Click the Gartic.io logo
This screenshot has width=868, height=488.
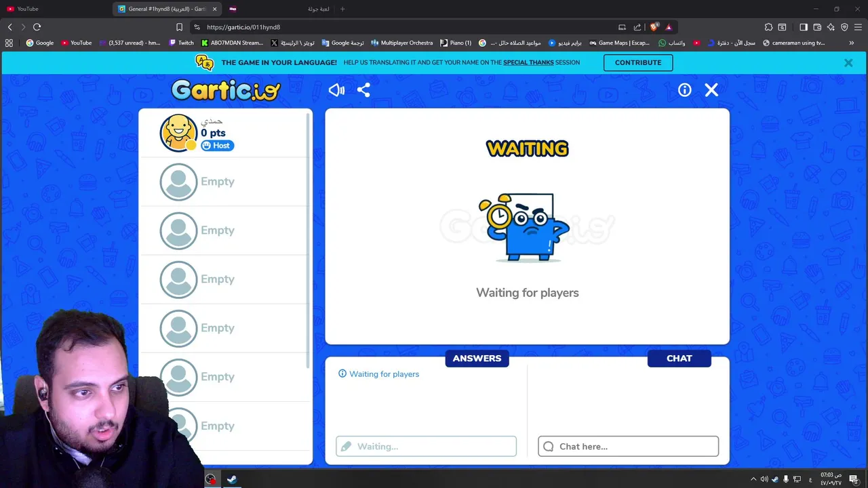[226, 90]
